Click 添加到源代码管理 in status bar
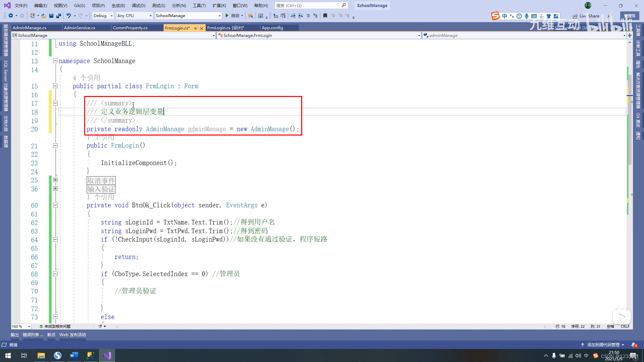Image resolution: width=644 pixels, height=362 pixels. point(603,345)
